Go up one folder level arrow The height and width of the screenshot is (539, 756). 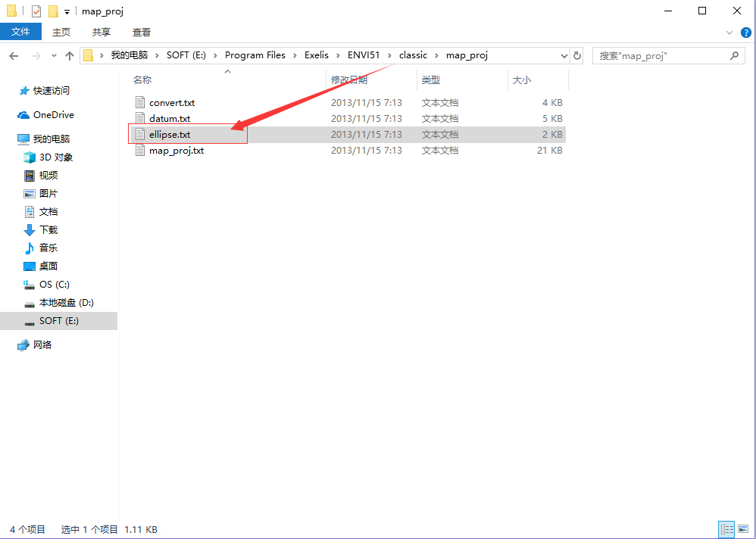click(x=70, y=56)
